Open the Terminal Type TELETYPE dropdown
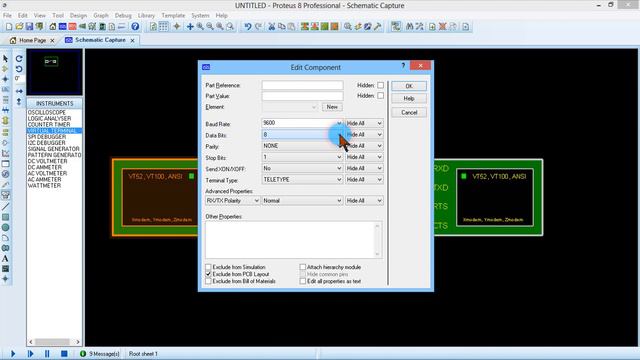 302,180
